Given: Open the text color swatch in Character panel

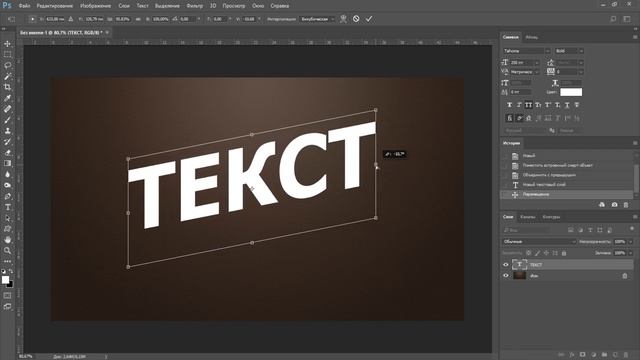Looking at the screenshot, I should click(571, 92).
